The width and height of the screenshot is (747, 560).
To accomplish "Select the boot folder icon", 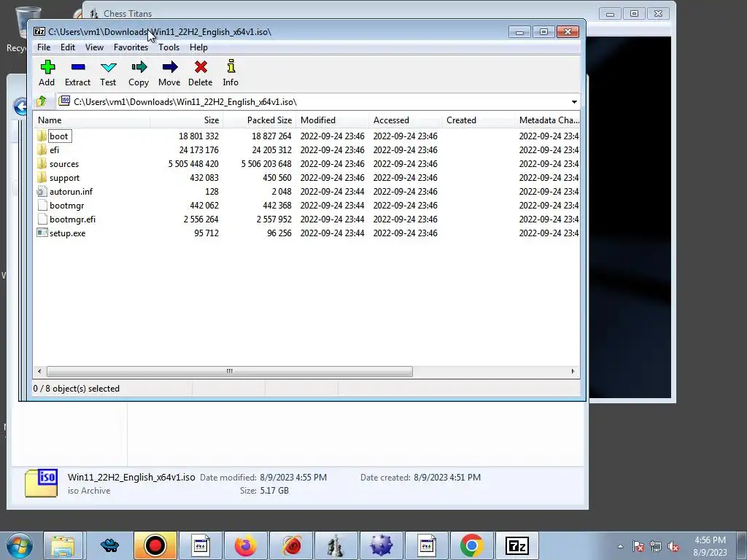I will pos(42,136).
